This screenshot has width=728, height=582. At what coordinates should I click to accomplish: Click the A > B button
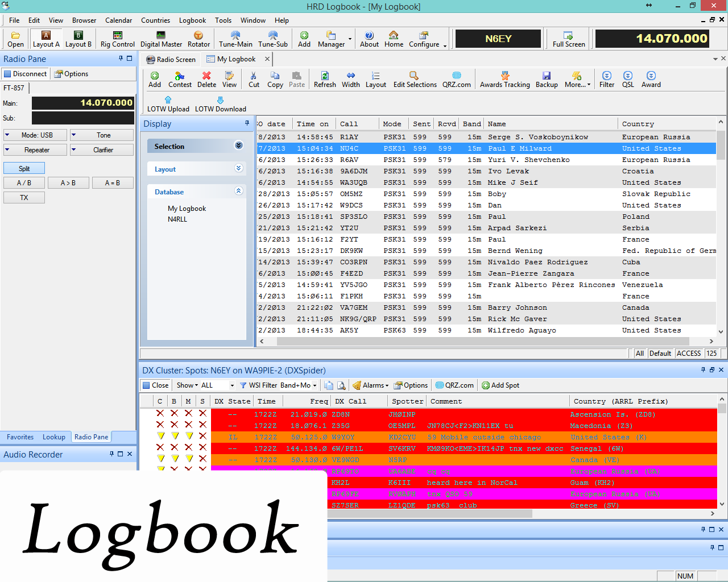[68, 183]
